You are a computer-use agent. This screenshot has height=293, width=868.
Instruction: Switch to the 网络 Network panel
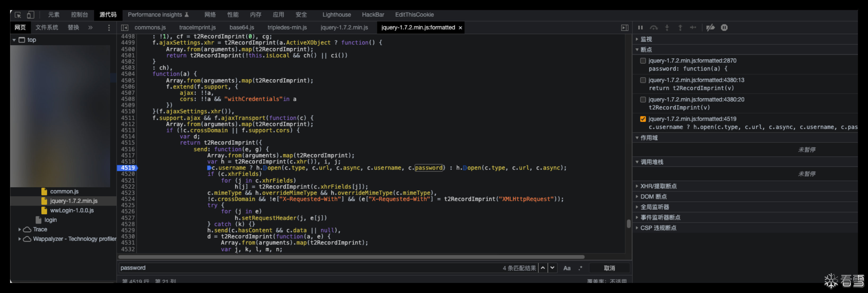(x=210, y=15)
